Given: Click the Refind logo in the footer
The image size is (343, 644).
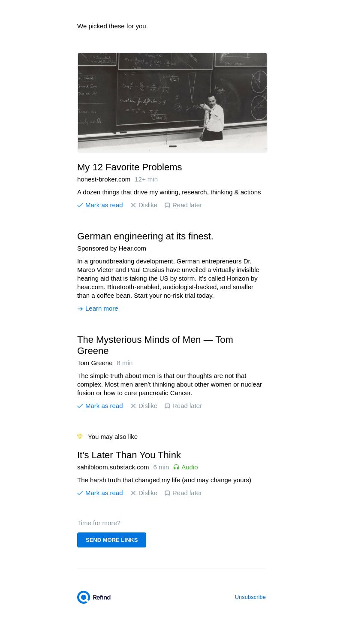Looking at the screenshot, I should click(94, 597).
